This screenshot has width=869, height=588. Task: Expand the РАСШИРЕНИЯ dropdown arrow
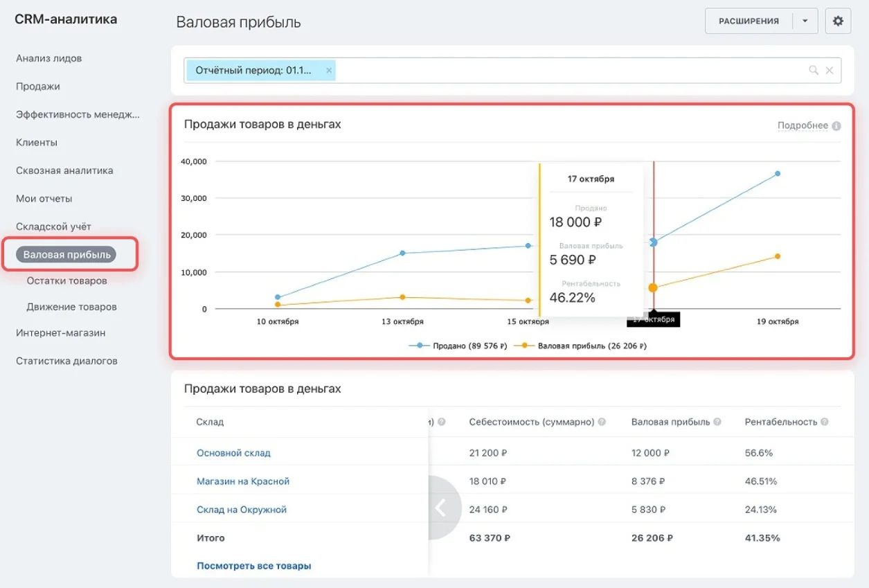pyautogui.click(x=805, y=21)
